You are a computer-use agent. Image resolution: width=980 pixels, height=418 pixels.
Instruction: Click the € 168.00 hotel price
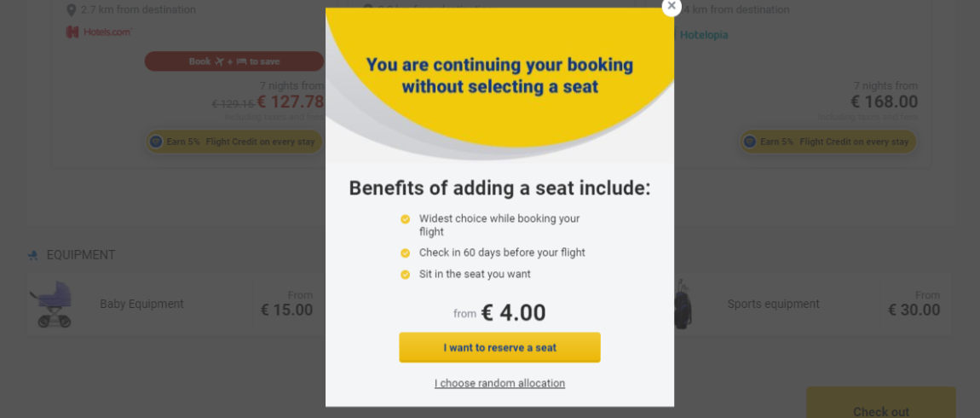885,102
